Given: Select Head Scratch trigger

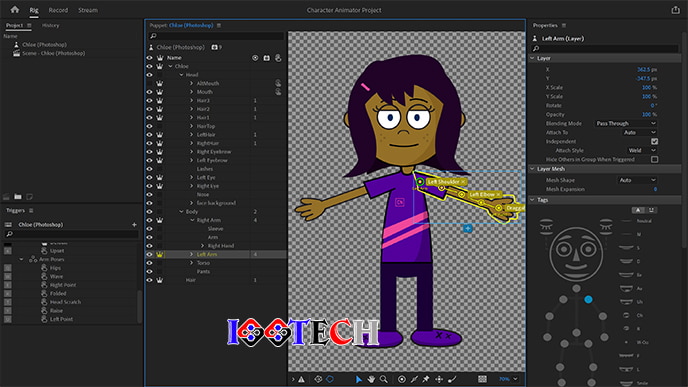Looking at the screenshot, I should (65, 302).
